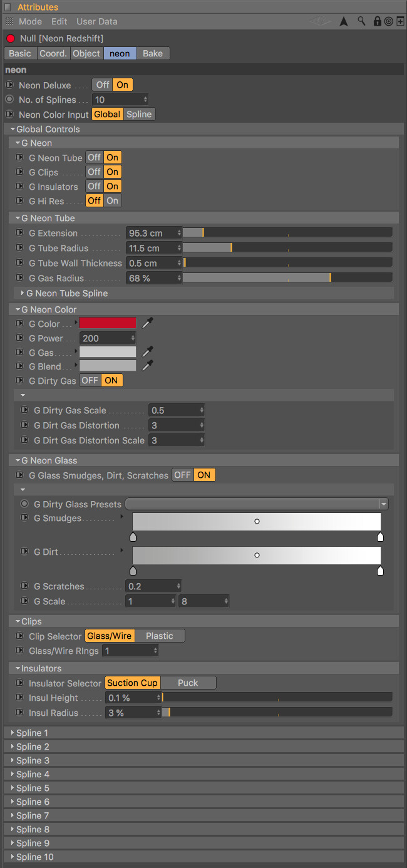407x868 pixels.
Task: Click animation dot beside G Dirty Glass Presets
Action: coord(24,504)
